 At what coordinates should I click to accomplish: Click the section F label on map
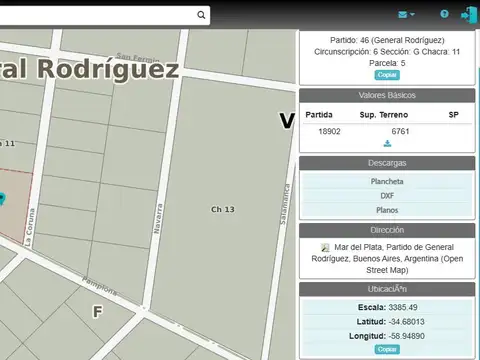(x=97, y=312)
